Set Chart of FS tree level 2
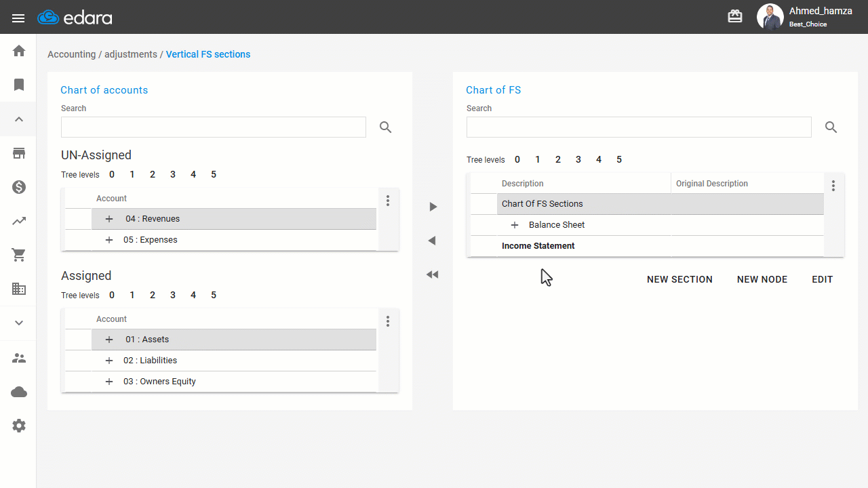Viewport: 868px width, 488px height. [x=558, y=160]
